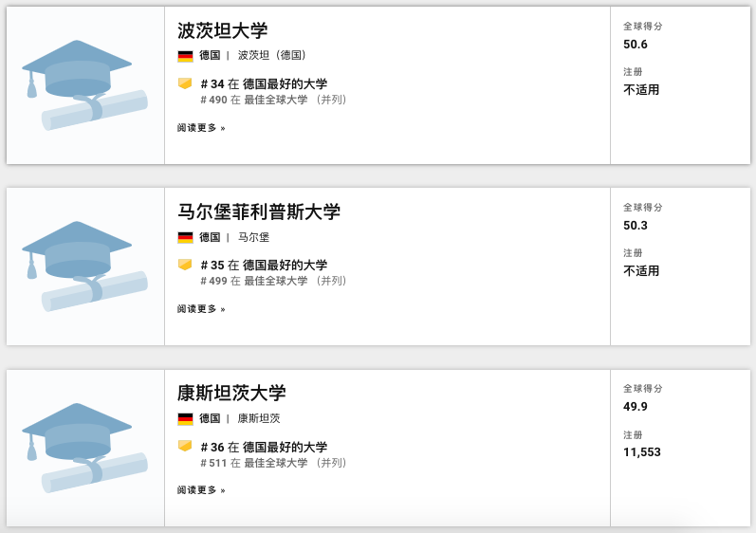Click the German flag icon under 康斯坦茨大学
This screenshot has height=533, width=756.
coord(185,418)
